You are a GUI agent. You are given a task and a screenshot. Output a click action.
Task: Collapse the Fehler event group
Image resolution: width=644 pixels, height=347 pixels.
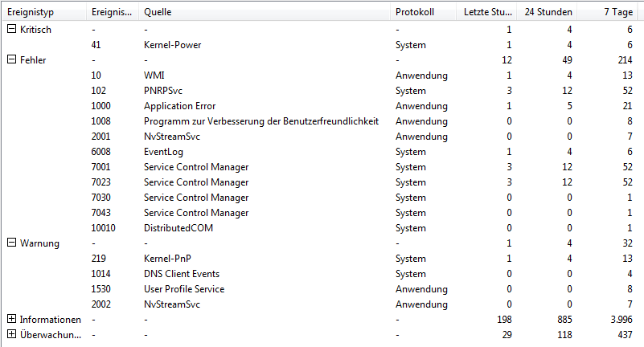11,59
